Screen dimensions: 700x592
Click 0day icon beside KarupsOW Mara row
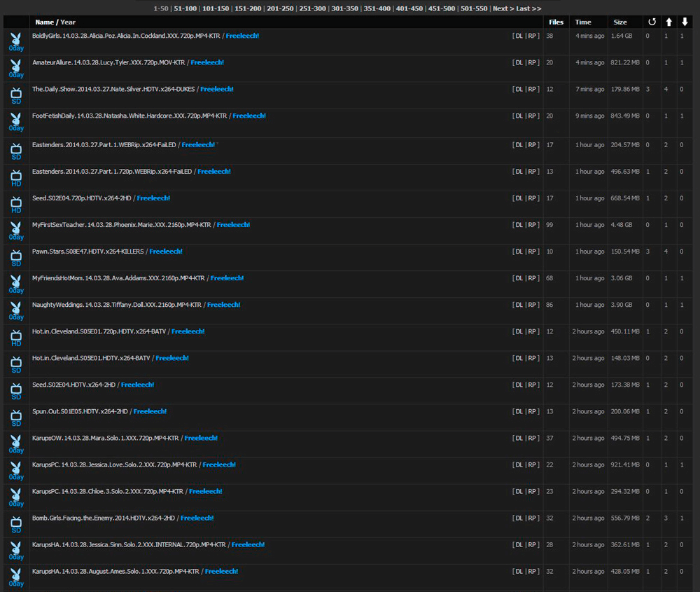click(x=16, y=444)
